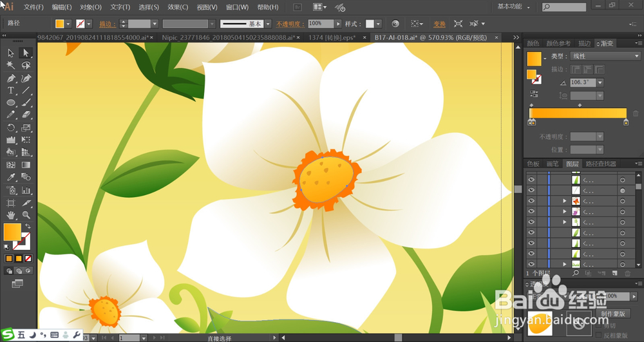This screenshot has height=342, width=644.
Task: Toggle the 反相蒙版 checkbox
Action: (598, 336)
